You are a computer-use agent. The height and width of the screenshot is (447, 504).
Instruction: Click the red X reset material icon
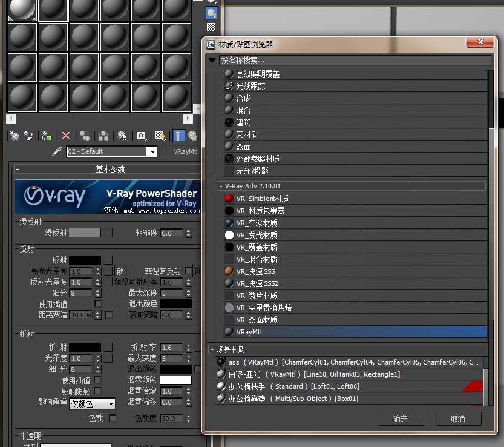coord(66,136)
